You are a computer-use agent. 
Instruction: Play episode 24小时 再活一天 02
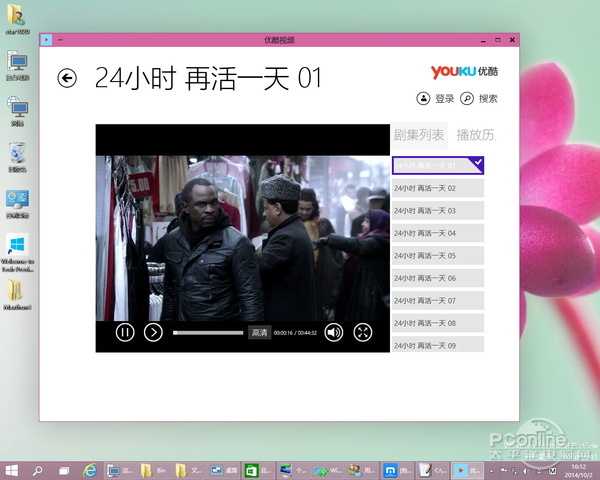point(438,188)
